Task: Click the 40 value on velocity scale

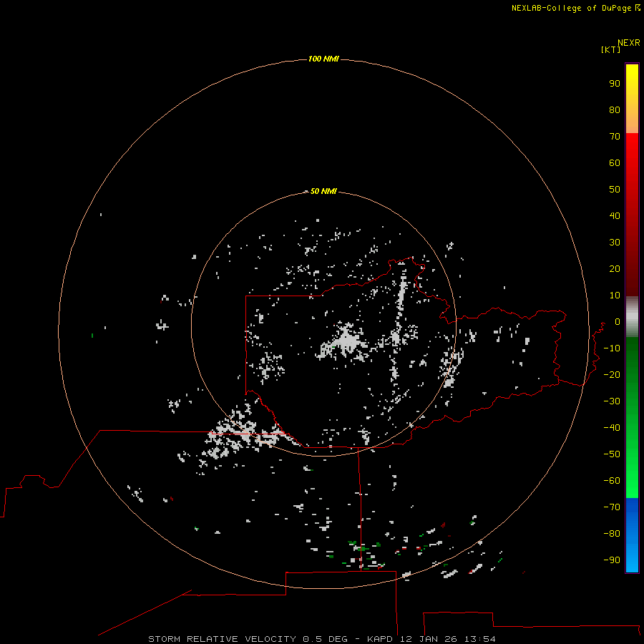Action: [x=615, y=215]
